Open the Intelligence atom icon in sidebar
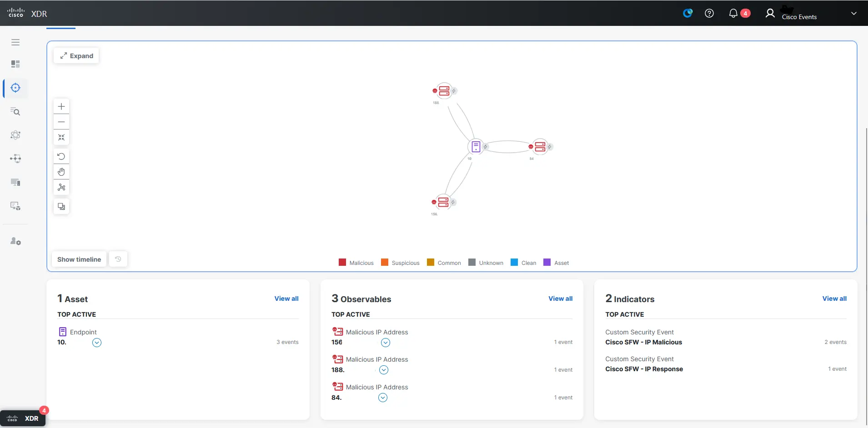Viewport: 868px width, 428px height. (15, 134)
